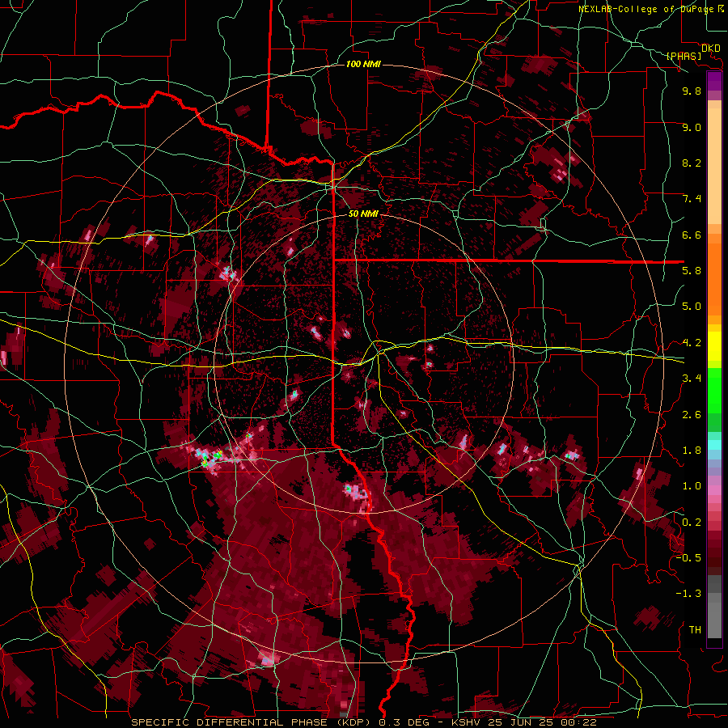Click the 25 JUN 25 00:22 timestamp
Viewport: 728px width, 728px height.
tap(542, 722)
